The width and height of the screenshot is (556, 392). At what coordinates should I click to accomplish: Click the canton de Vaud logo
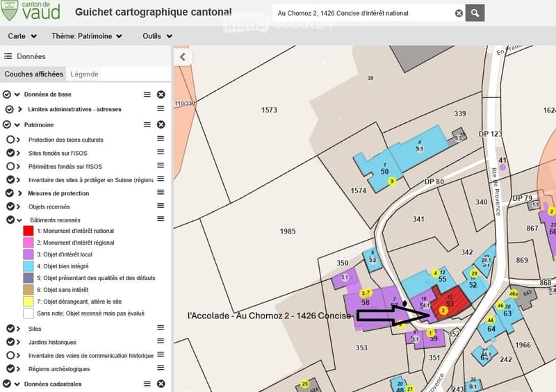click(x=31, y=10)
